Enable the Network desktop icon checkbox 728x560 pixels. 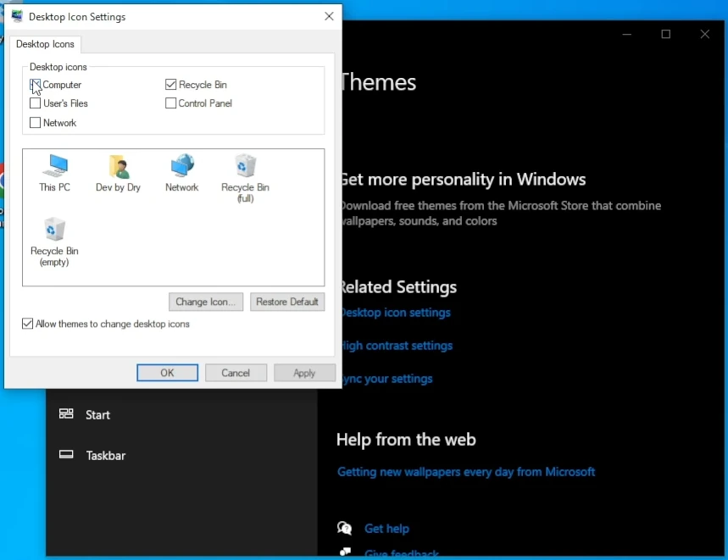click(x=35, y=123)
